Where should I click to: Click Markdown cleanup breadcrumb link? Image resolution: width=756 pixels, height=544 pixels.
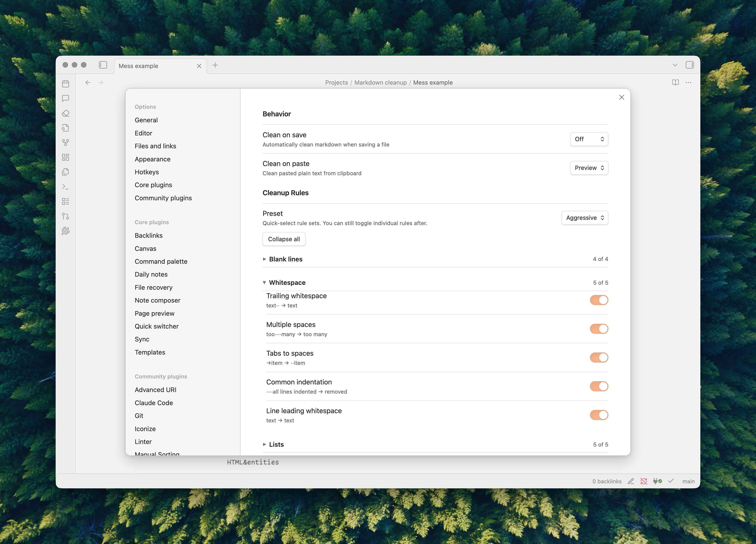pyautogui.click(x=380, y=82)
